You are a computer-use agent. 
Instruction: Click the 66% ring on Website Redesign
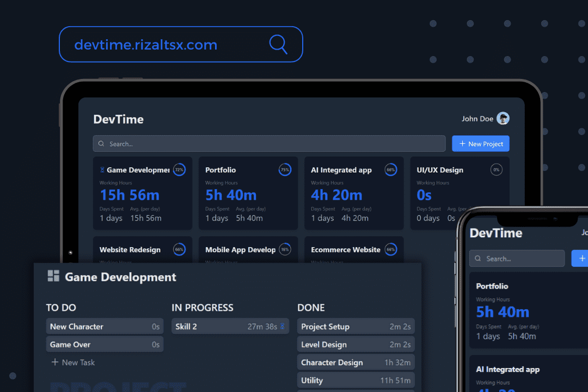click(x=179, y=249)
